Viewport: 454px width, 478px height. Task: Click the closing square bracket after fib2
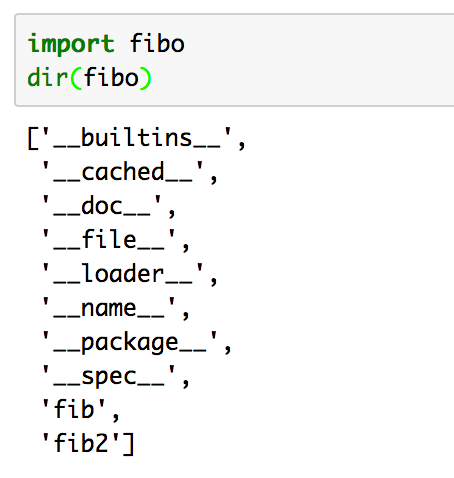click(128, 444)
